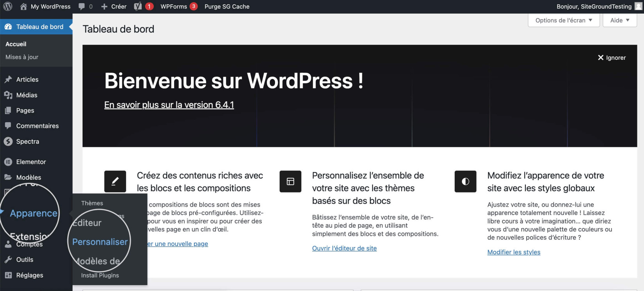This screenshot has width=644, height=291.
Task: Click the half-circle styles icon tile
Action: coord(465,181)
